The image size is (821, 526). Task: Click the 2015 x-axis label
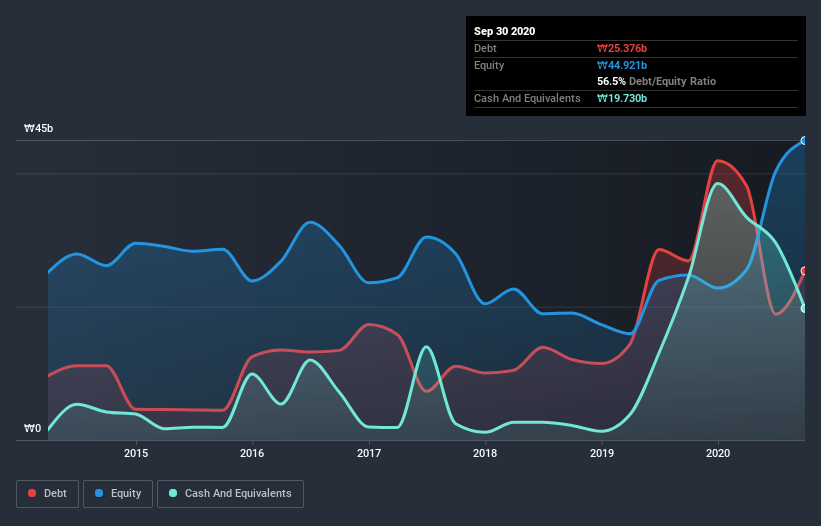136,453
